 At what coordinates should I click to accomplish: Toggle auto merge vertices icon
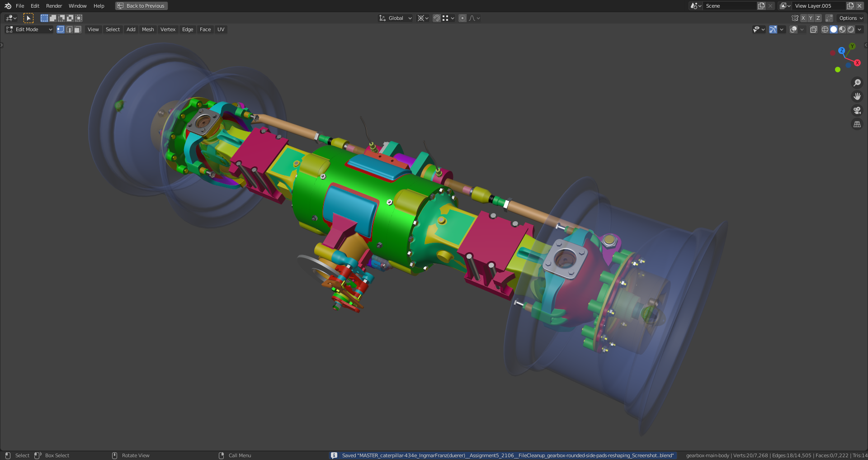(829, 18)
